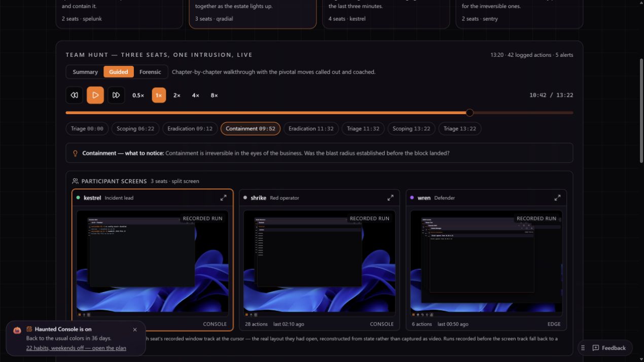644x362 pixels.
Task: Open the Feedback button
Action: tap(609, 348)
